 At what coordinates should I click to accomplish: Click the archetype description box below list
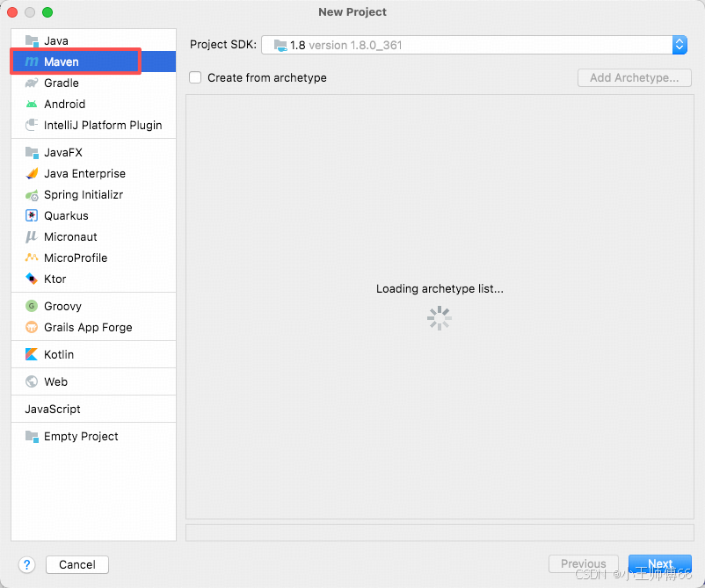(440, 533)
